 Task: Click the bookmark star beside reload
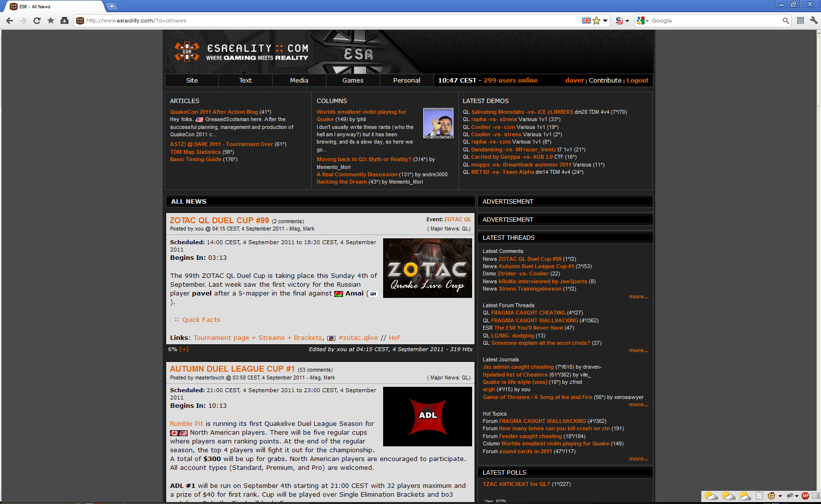pos(50,21)
